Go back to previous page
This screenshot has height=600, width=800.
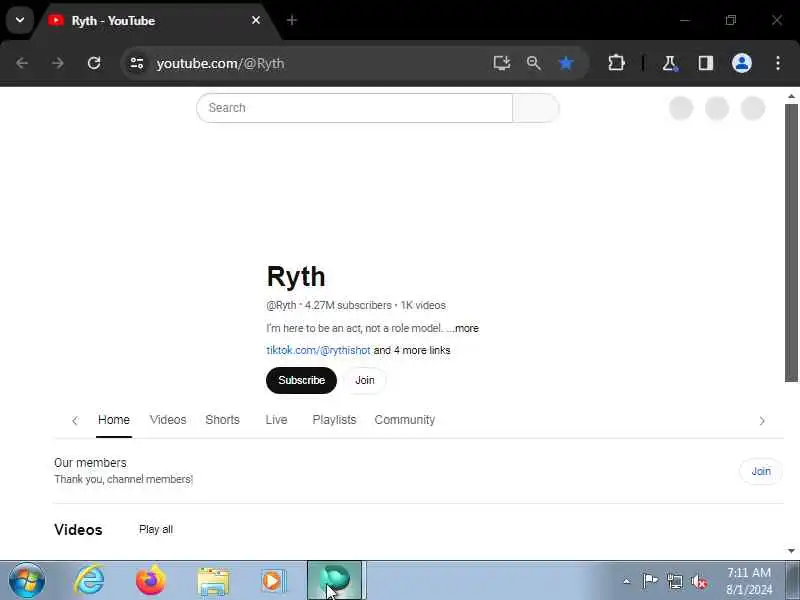[x=22, y=63]
